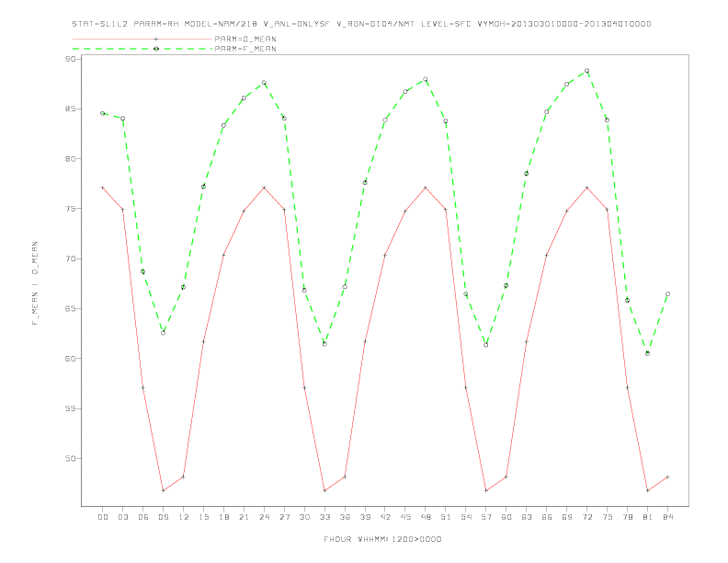Click y-axis tick label 75
The image size is (728, 563).
click(71, 209)
